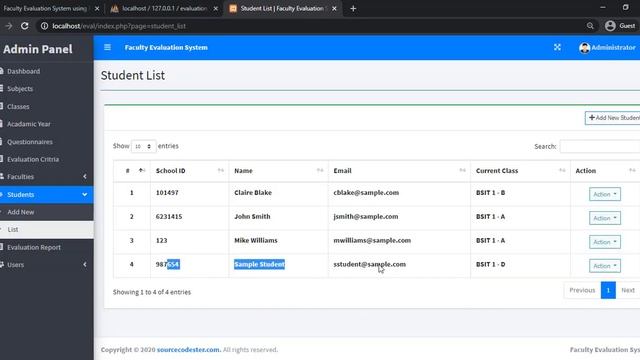Open the Classes sidebar item

(47, 107)
